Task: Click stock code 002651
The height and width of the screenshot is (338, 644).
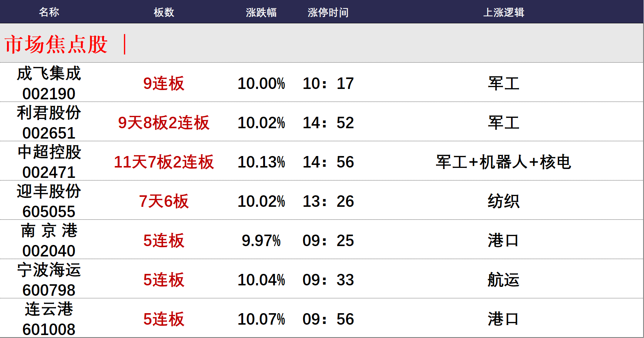Action: [49, 133]
